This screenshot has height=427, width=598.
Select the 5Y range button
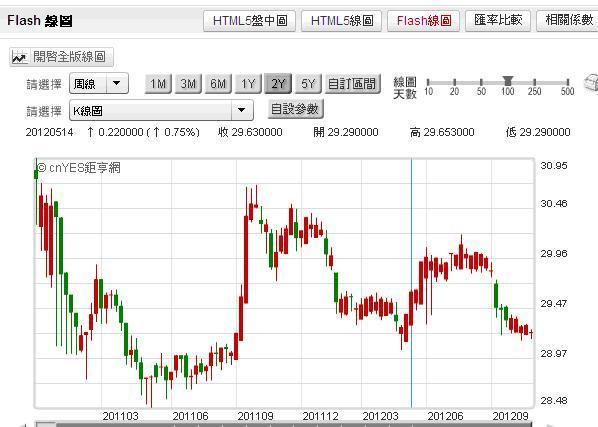pos(309,83)
